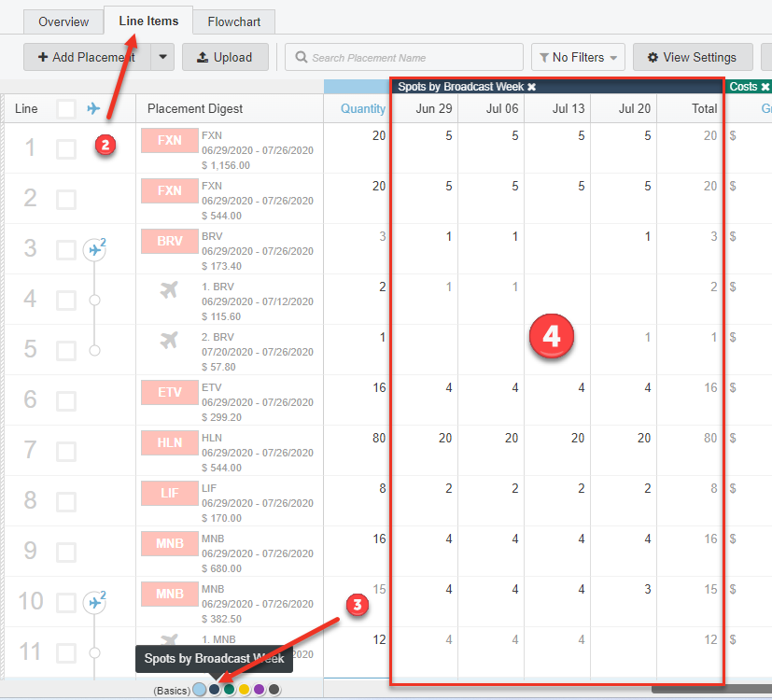This screenshot has width=772, height=700.
Task: Close the Costs column group
Action: [x=765, y=87]
